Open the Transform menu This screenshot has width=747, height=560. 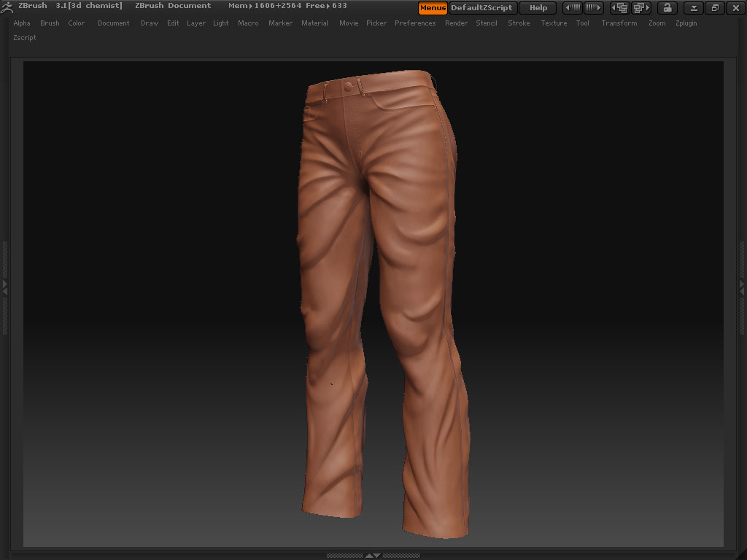pyautogui.click(x=619, y=23)
